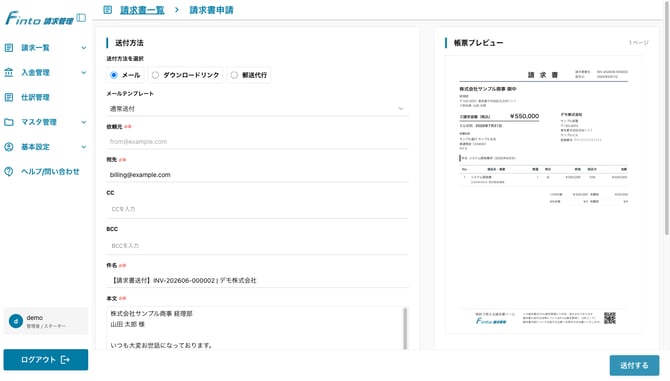
Task: Click the 件名 subject field
Action: tap(257, 280)
